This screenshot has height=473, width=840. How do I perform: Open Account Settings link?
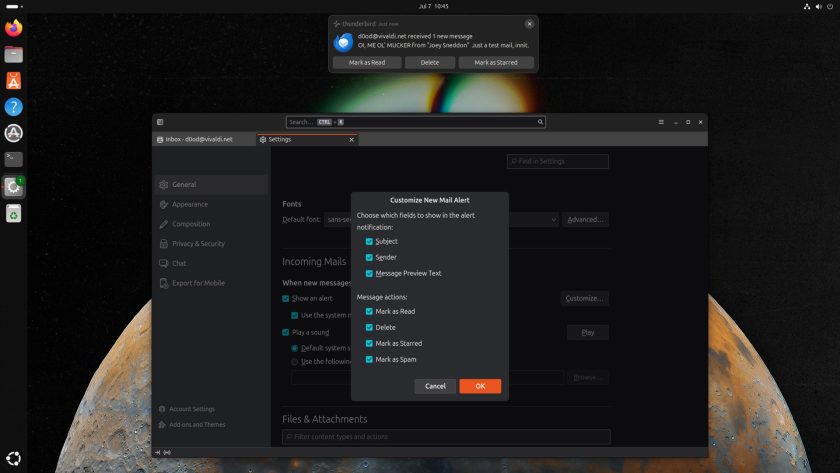click(x=186, y=409)
